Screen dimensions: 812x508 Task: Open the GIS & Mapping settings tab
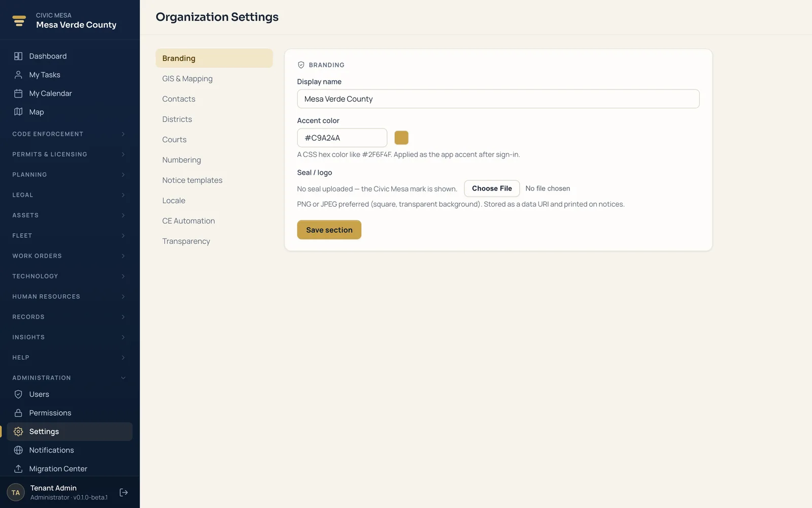(214, 79)
